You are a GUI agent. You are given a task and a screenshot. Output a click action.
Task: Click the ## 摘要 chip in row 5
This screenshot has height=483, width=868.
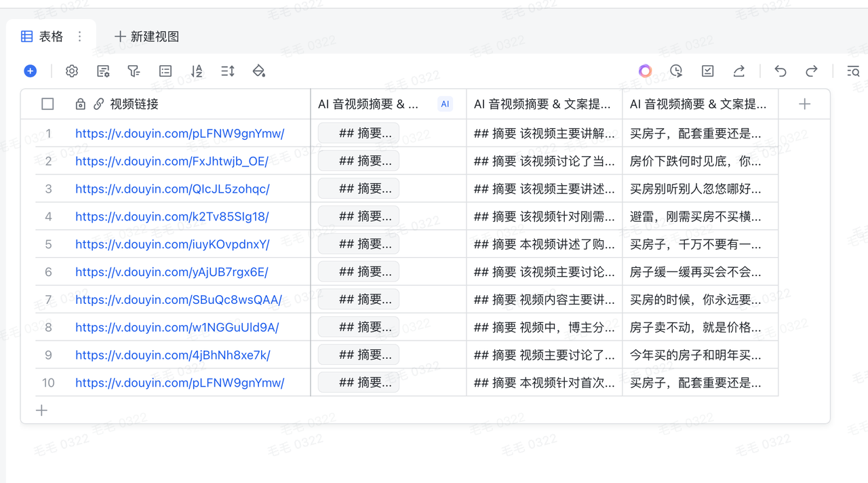[359, 244]
